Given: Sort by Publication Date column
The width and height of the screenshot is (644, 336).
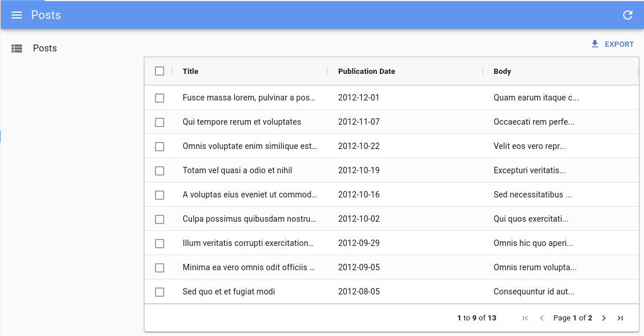Looking at the screenshot, I should [x=366, y=71].
